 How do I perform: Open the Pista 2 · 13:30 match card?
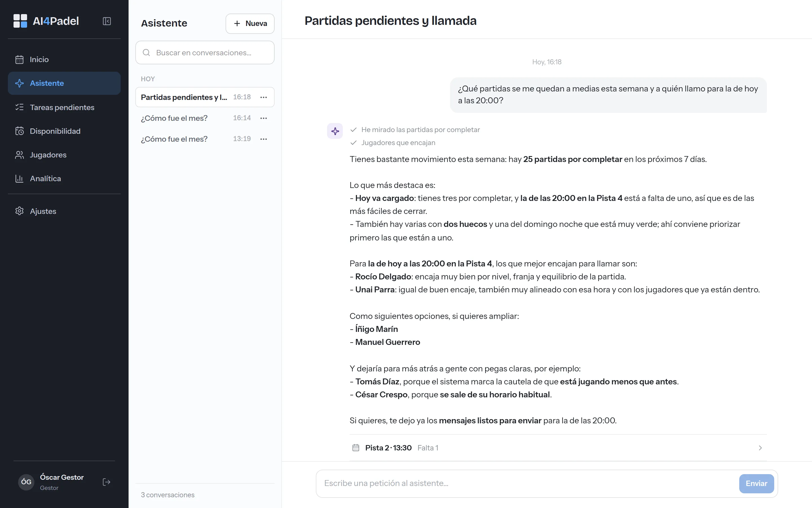pyautogui.click(x=558, y=448)
